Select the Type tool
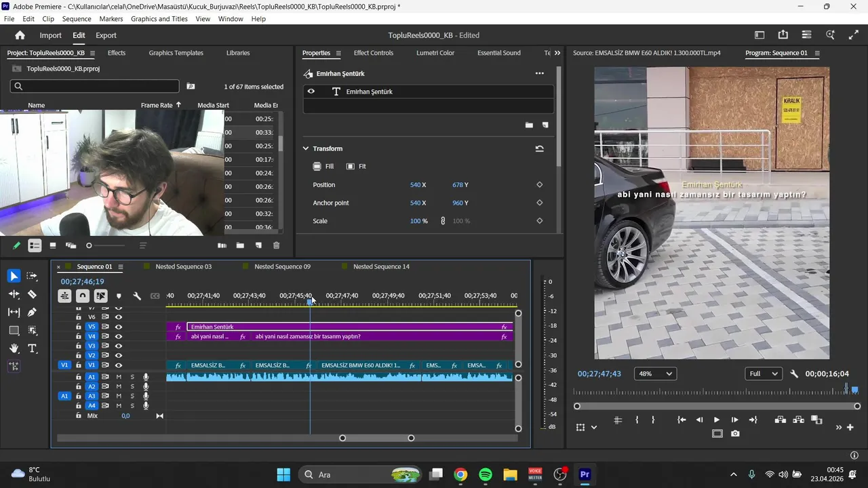868x488 pixels. click(x=32, y=348)
